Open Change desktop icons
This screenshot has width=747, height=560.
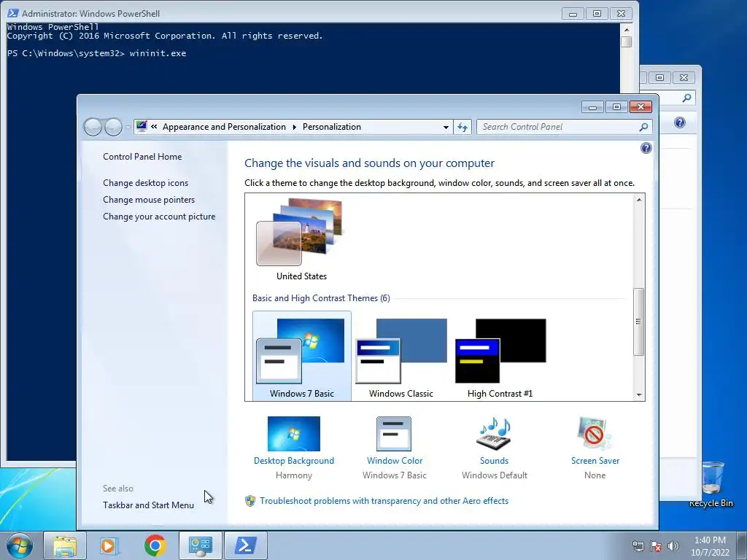click(x=145, y=183)
